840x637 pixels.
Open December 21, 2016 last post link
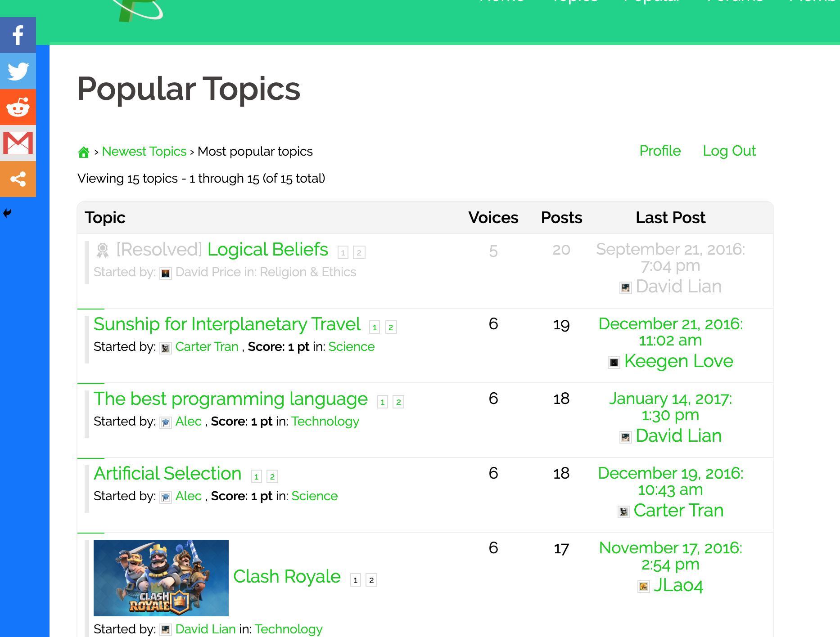coord(670,332)
